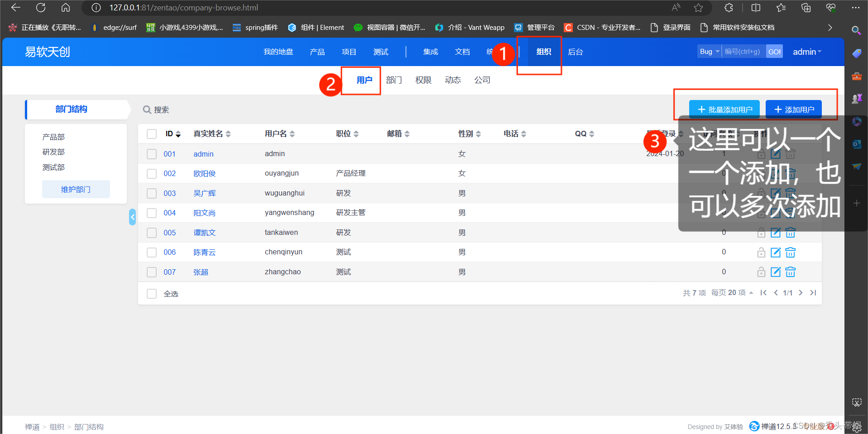Open the 产品 main menu
The width and height of the screenshot is (868, 434).
[317, 52]
